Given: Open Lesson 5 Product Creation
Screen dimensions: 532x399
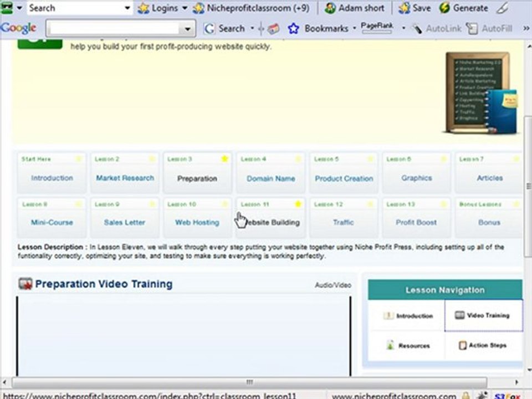Looking at the screenshot, I should click(344, 173).
